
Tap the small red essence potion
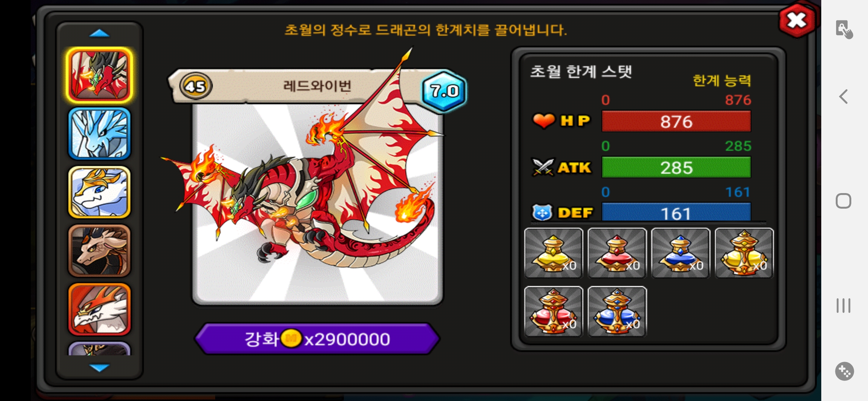coord(617,253)
